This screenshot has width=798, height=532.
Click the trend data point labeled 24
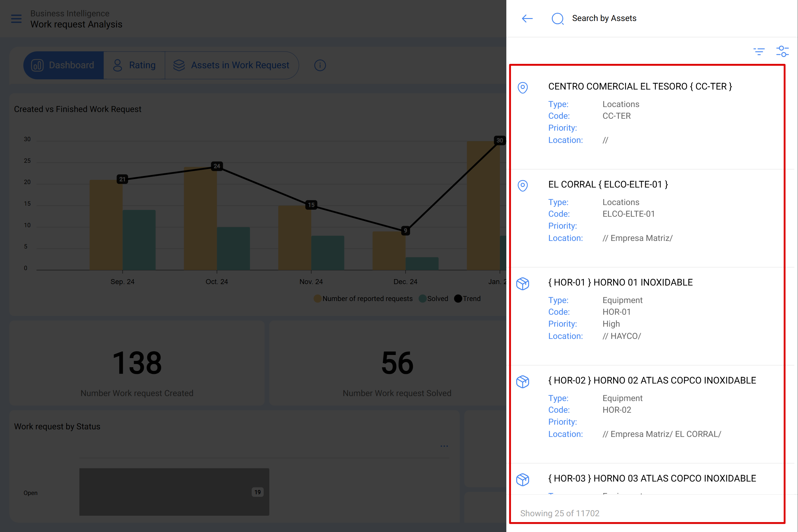[x=217, y=166]
